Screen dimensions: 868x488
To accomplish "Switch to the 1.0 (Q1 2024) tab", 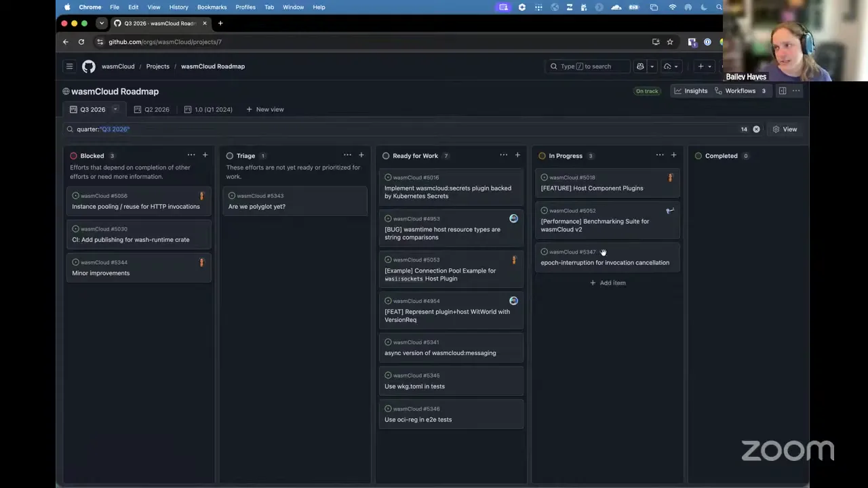I will [208, 109].
